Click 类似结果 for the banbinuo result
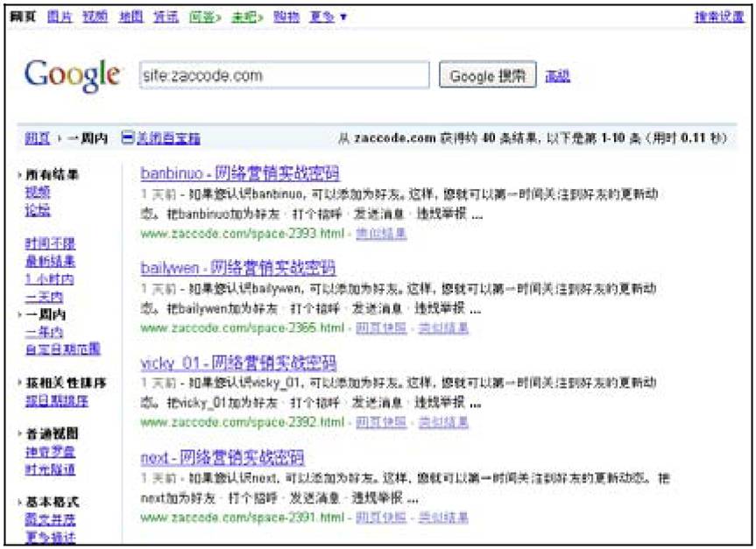 381,234
